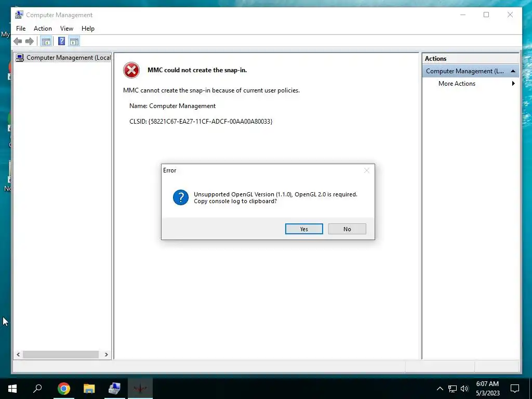The width and height of the screenshot is (532, 399).
Task: Expand More Actions submenu arrow
Action: pyautogui.click(x=513, y=84)
